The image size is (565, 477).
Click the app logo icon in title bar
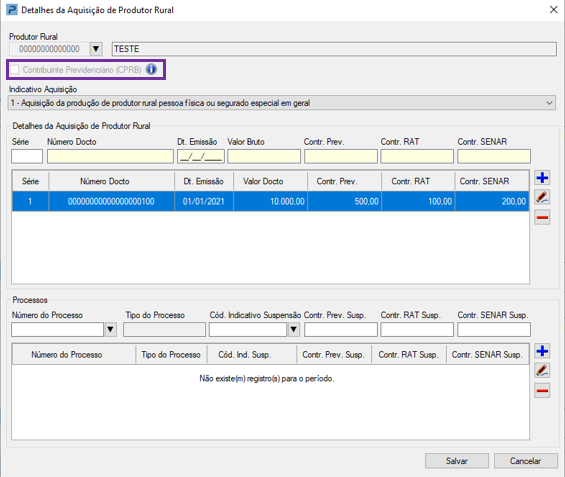coord(12,10)
